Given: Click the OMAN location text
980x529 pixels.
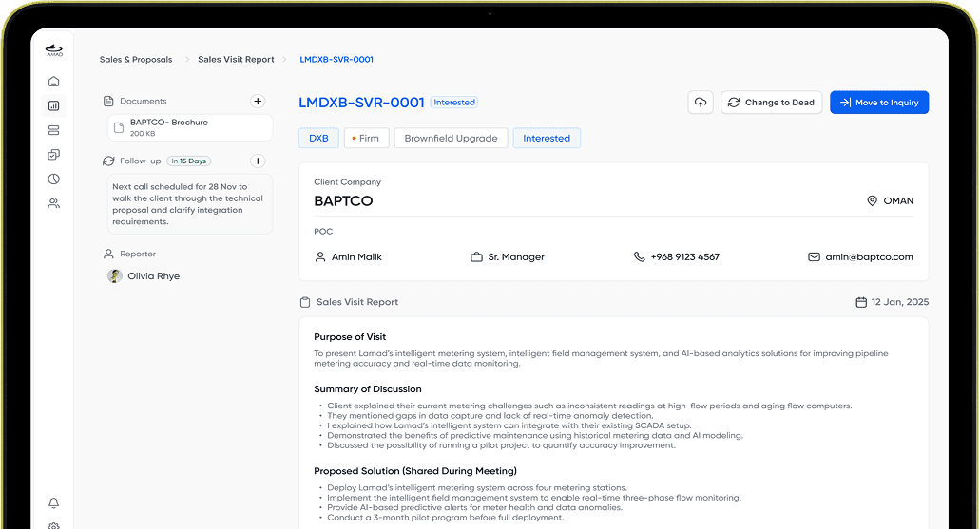Looking at the screenshot, I should [898, 201].
